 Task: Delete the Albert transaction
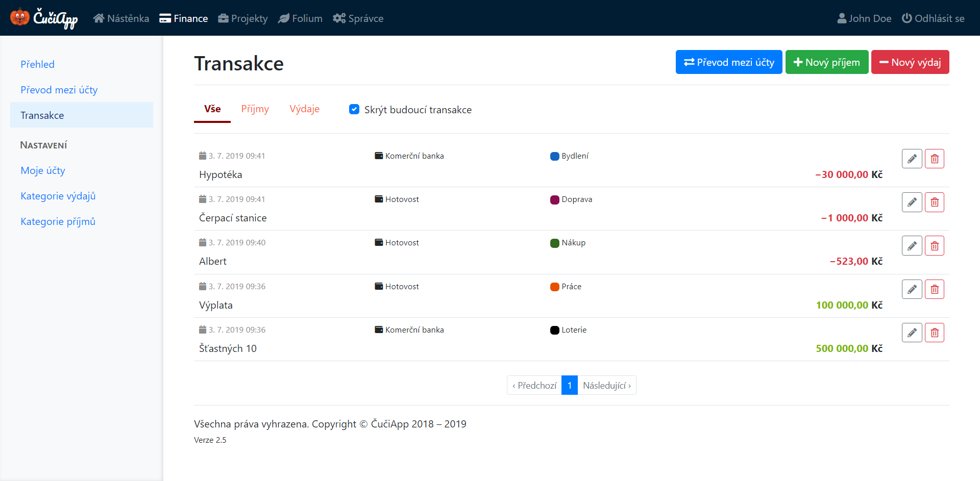(x=934, y=245)
